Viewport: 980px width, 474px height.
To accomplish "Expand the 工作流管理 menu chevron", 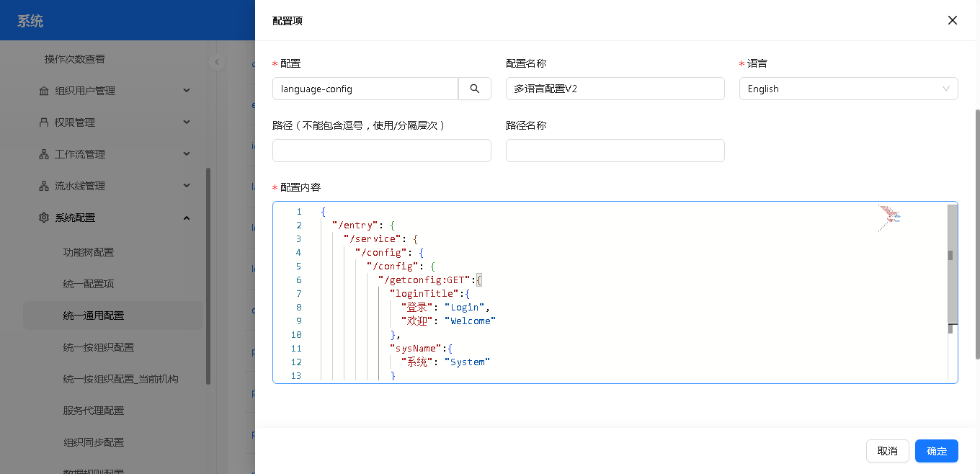I will tap(187, 154).
